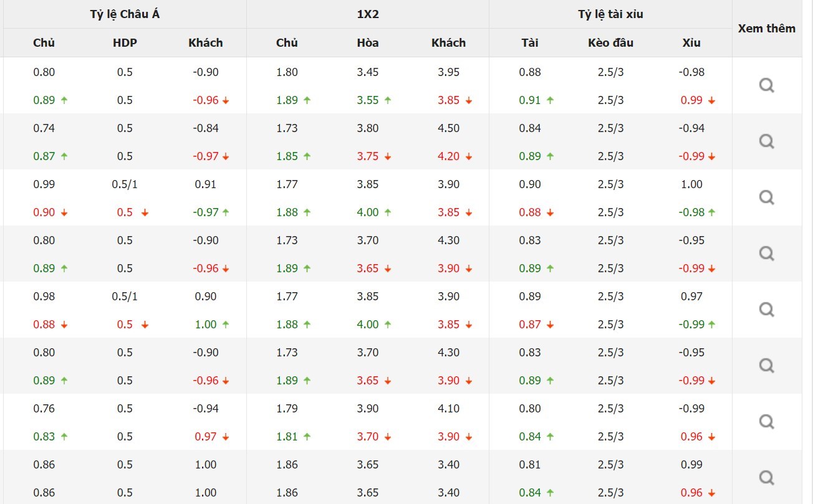Click the red down arrow beside 0.97 Khách
The image size is (813, 504).
point(226,437)
